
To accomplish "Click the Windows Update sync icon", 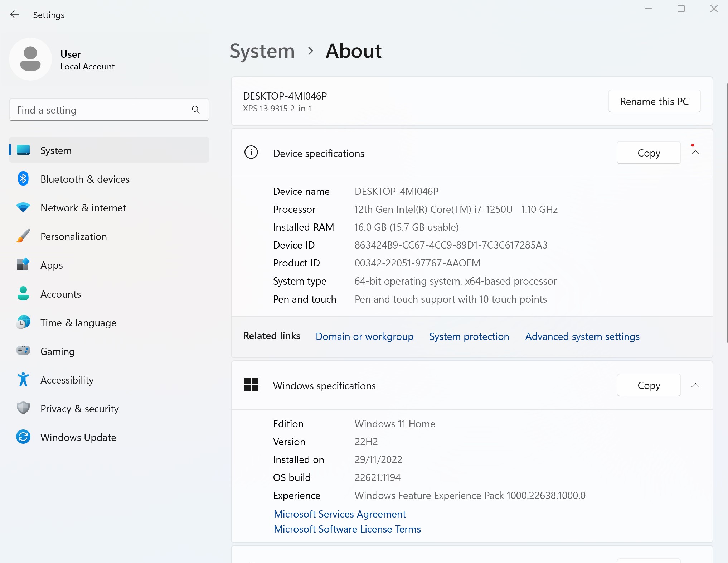I will [x=23, y=437].
